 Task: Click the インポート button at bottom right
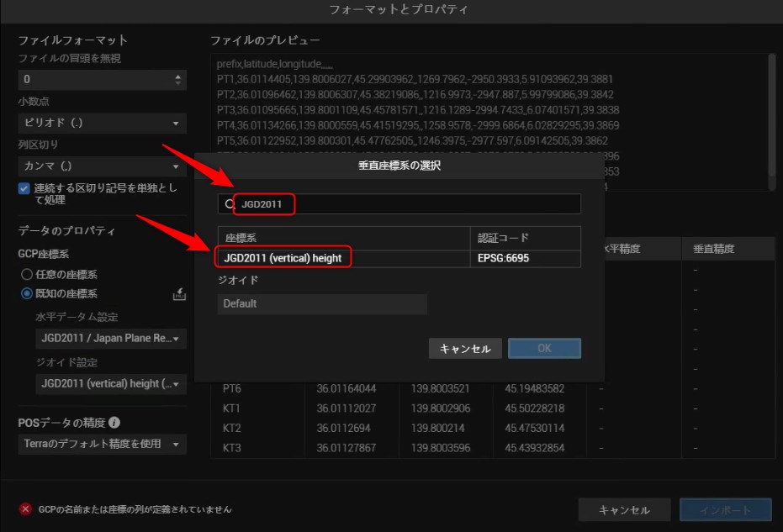724,510
